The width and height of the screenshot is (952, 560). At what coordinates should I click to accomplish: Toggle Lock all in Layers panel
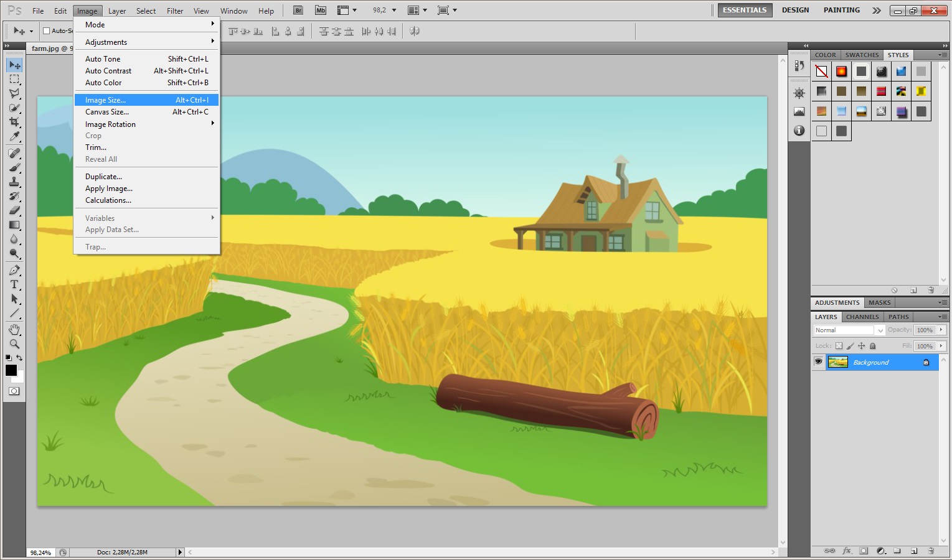coord(873,346)
